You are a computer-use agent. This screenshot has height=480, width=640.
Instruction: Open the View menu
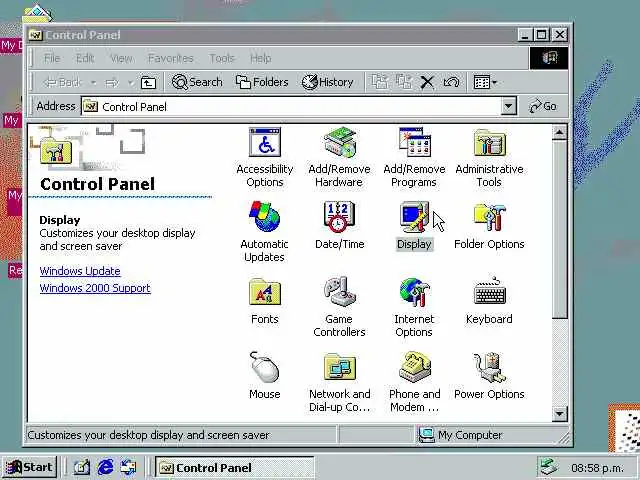121,58
